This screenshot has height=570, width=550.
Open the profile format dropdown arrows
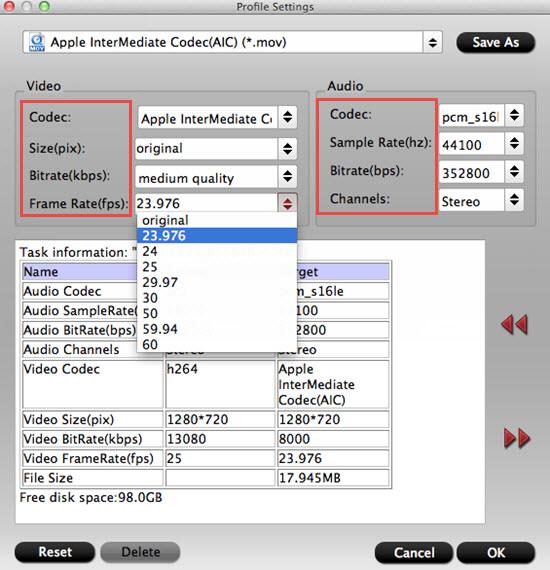coord(433,43)
